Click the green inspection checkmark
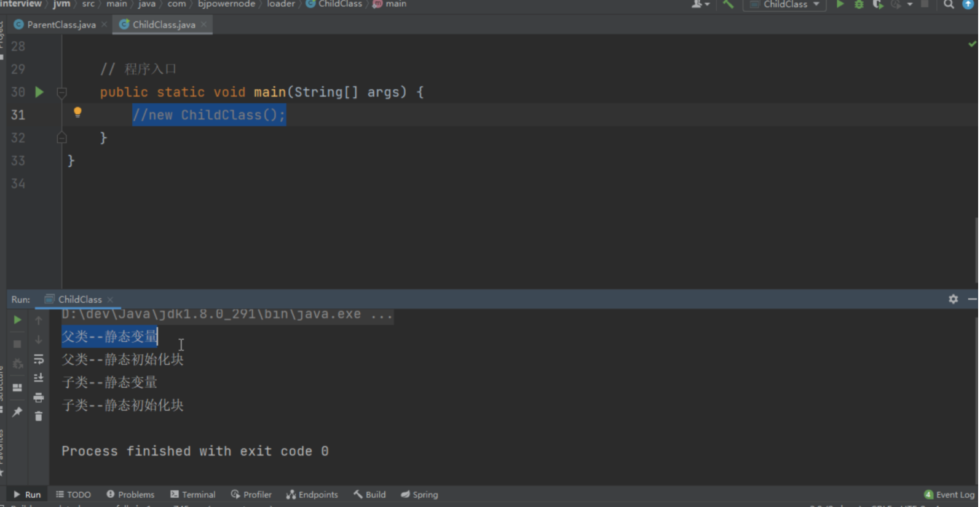Image resolution: width=980 pixels, height=507 pixels. (972, 44)
